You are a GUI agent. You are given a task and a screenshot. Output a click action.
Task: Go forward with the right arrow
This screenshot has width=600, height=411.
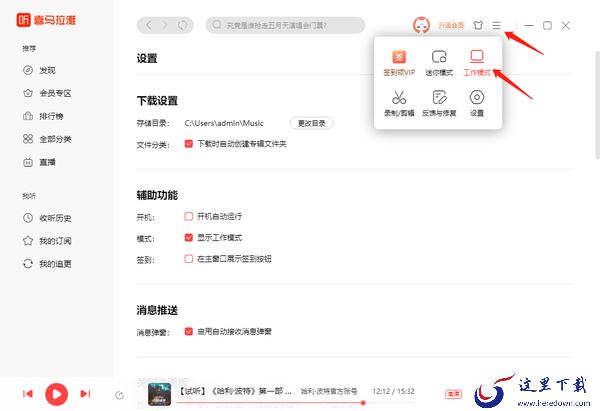[x=165, y=25]
